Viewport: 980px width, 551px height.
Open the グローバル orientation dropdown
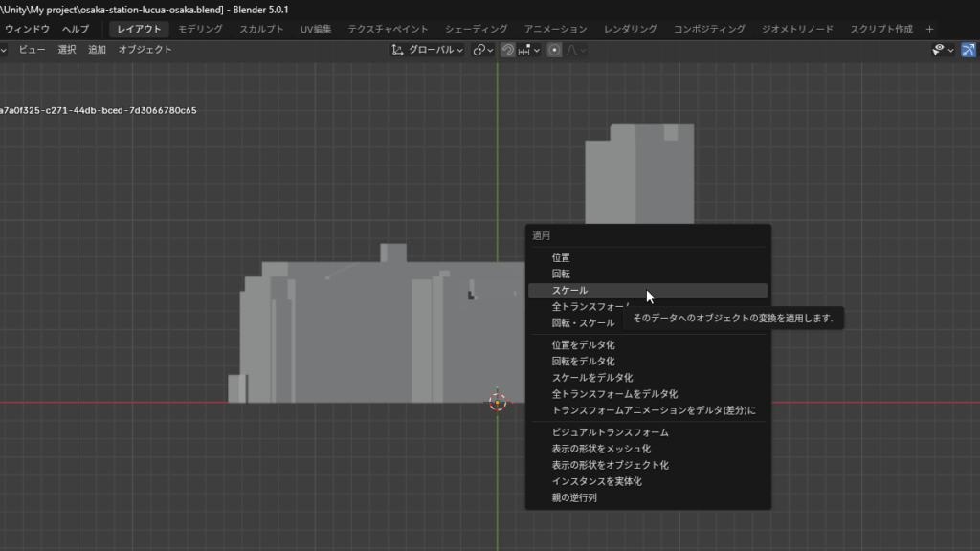pyautogui.click(x=435, y=50)
